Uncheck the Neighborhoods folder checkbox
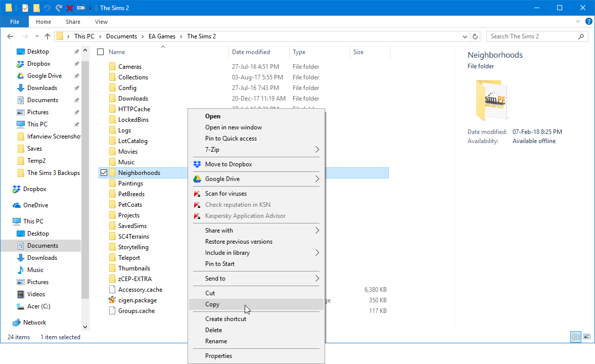 click(x=104, y=173)
